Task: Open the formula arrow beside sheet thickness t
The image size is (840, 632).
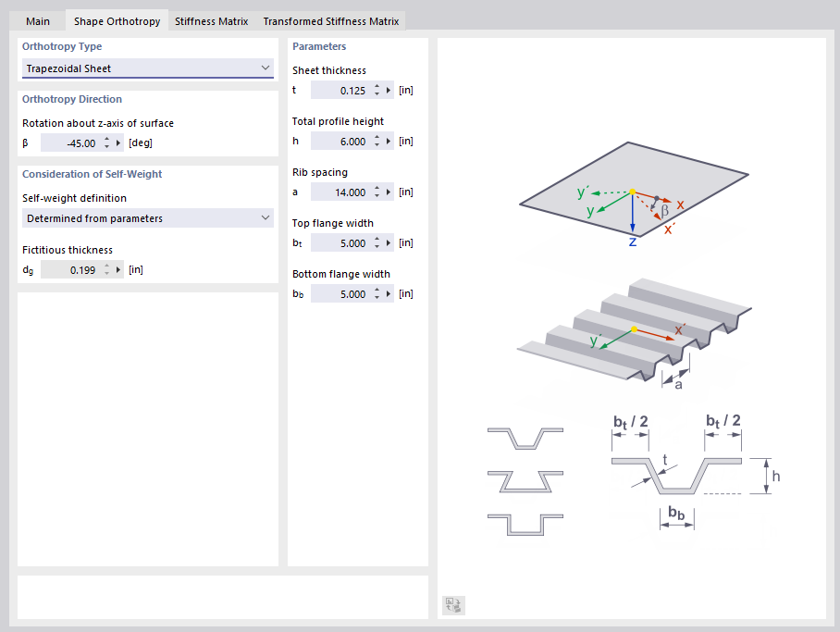Action: (x=388, y=89)
